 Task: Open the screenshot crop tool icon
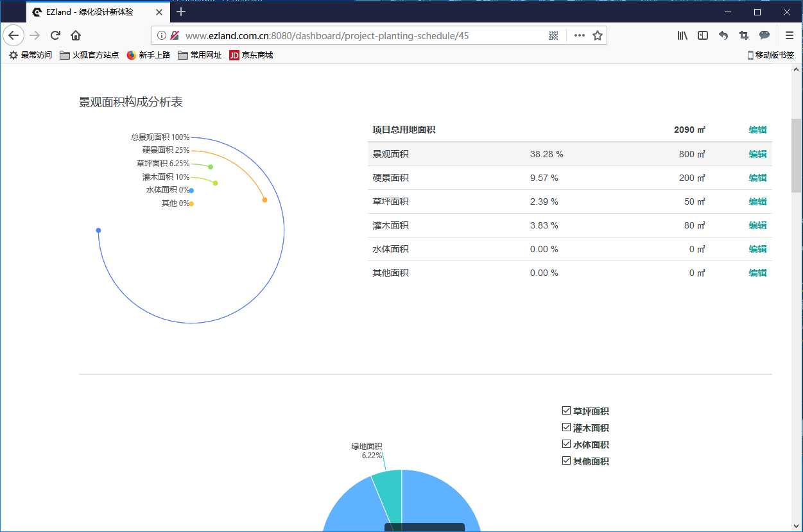(x=744, y=35)
